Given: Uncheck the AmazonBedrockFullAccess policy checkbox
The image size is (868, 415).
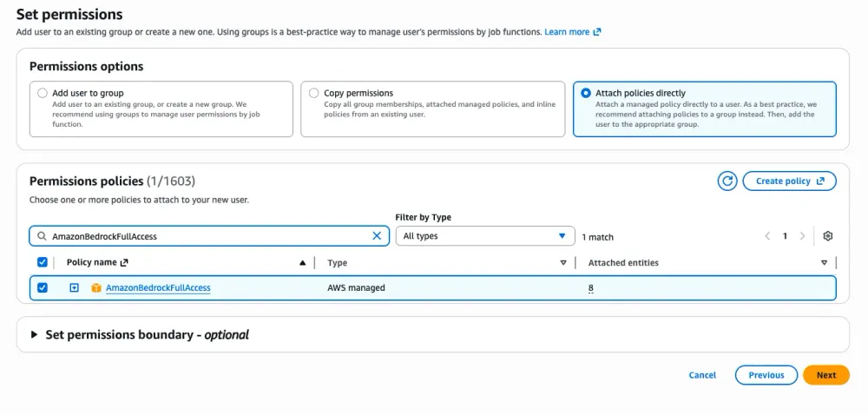Looking at the screenshot, I should point(43,288).
